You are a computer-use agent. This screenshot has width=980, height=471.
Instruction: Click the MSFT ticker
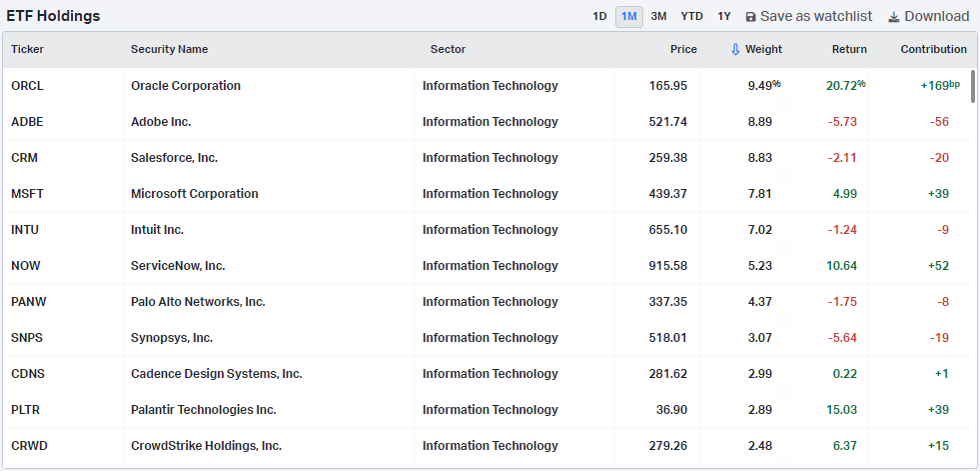(28, 194)
